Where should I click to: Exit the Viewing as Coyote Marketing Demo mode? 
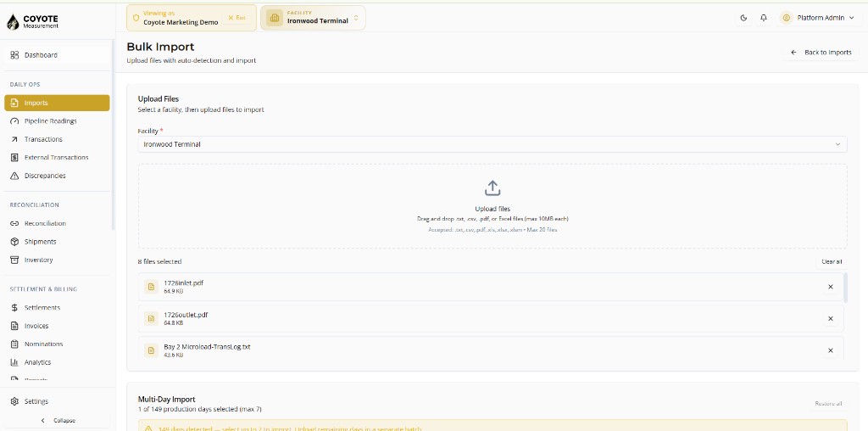(237, 18)
